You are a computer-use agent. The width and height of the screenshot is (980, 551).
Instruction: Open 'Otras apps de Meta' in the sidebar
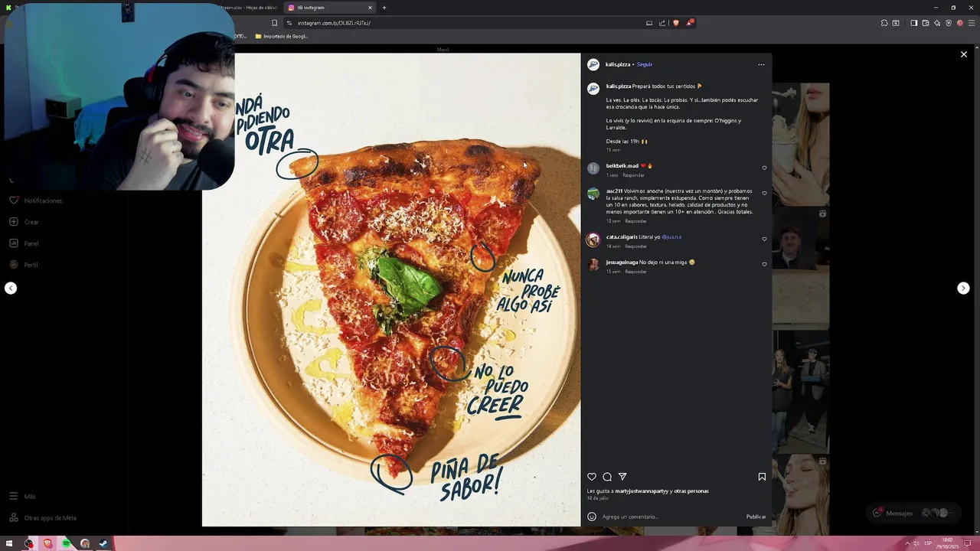pyautogui.click(x=43, y=518)
